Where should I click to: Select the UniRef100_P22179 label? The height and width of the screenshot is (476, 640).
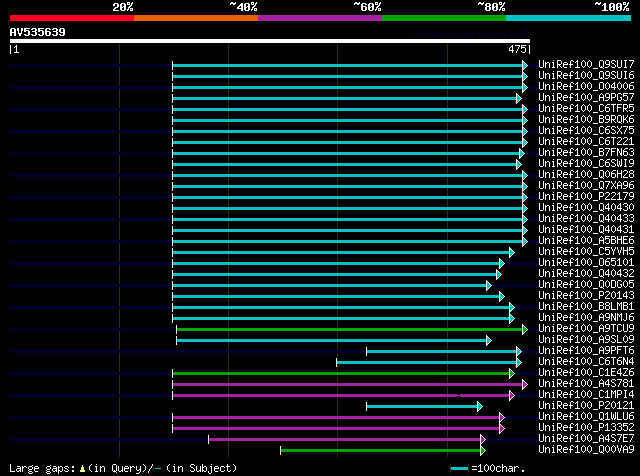(586, 197)
